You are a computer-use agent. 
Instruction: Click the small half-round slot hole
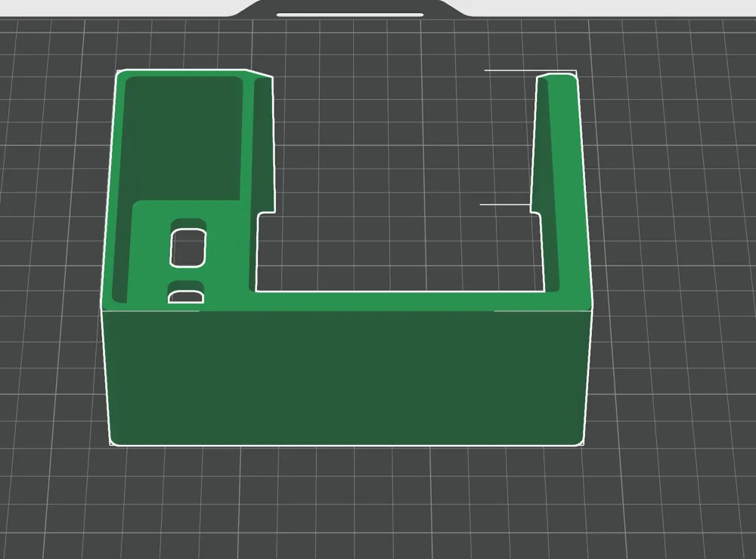[186, 297]
